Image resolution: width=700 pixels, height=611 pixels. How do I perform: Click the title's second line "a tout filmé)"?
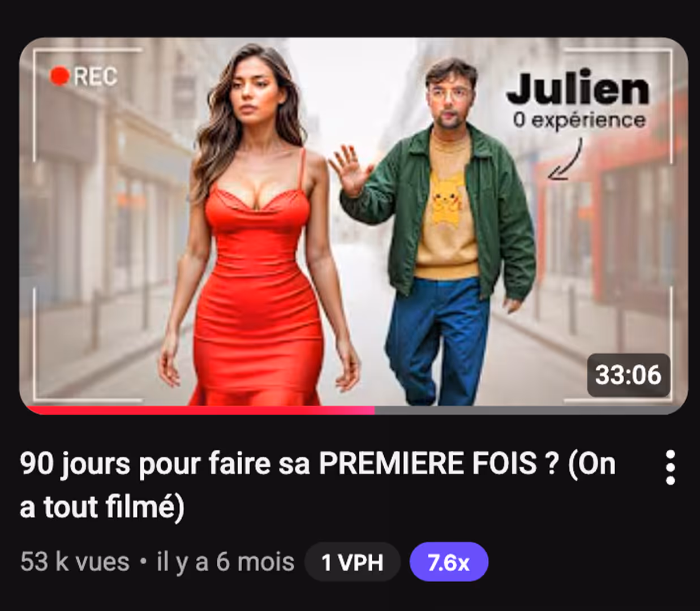pos(102,507)
